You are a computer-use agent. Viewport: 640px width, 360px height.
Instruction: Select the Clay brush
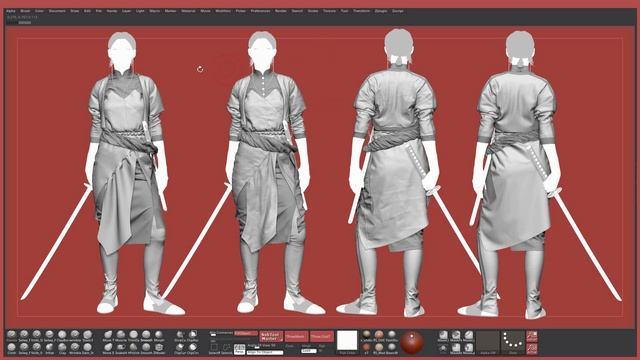pyautogui.click(x=62, y=348)
